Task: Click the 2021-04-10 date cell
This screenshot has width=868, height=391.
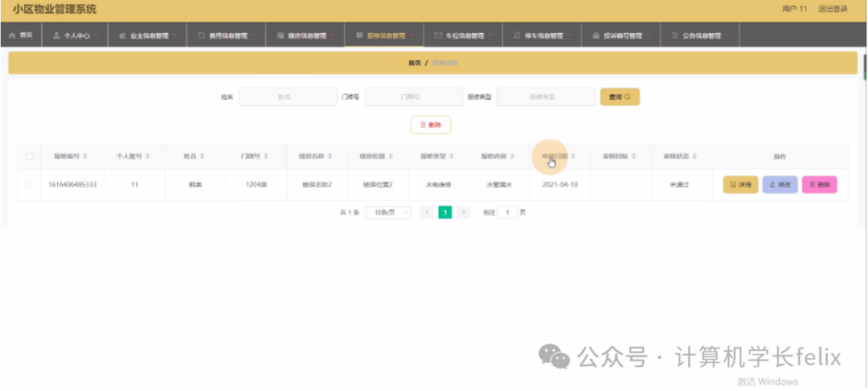Action: tap(560, 185)
